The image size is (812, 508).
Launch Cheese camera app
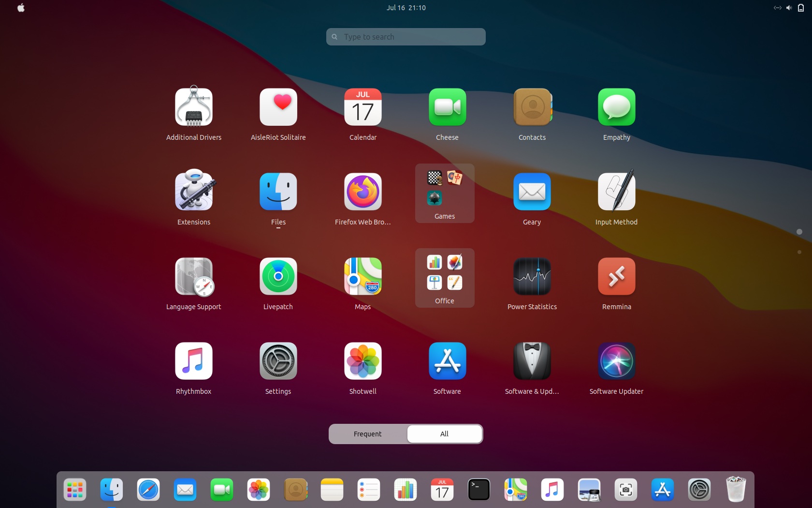[x=448, y=107]
